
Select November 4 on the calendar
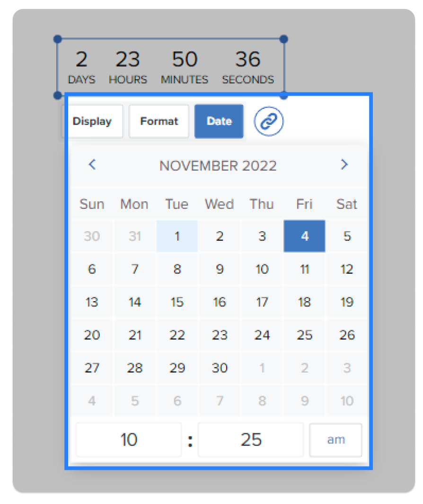point(304,236)
